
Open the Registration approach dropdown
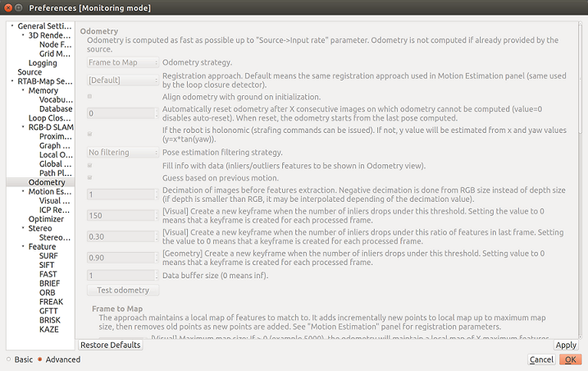[121, 80]
